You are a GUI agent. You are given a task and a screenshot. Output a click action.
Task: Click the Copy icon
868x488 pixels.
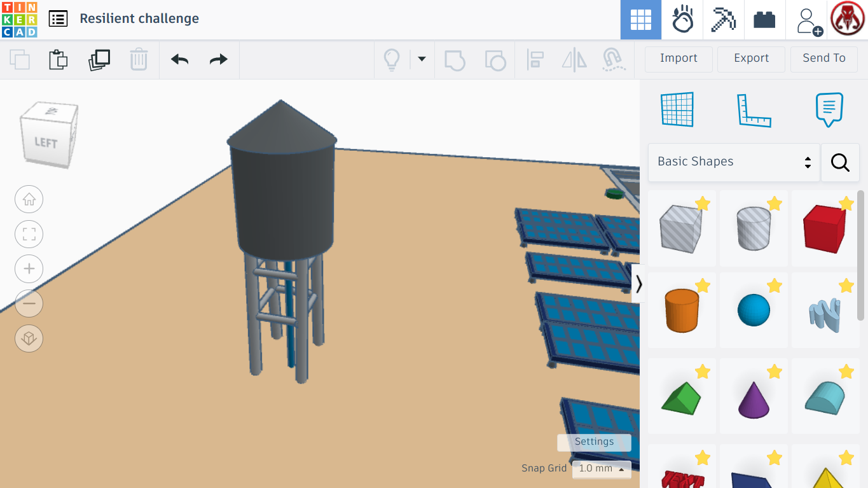click(20, 59)
